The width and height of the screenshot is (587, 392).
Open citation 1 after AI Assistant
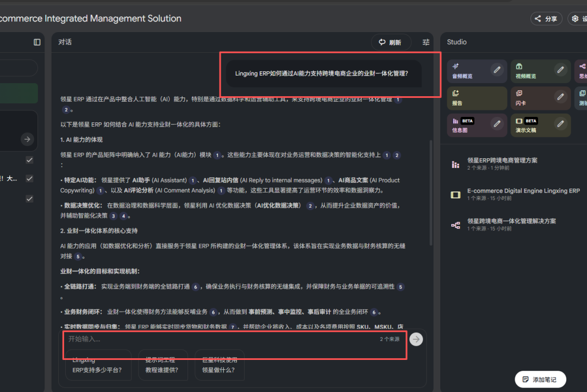(x=193, y=181)
